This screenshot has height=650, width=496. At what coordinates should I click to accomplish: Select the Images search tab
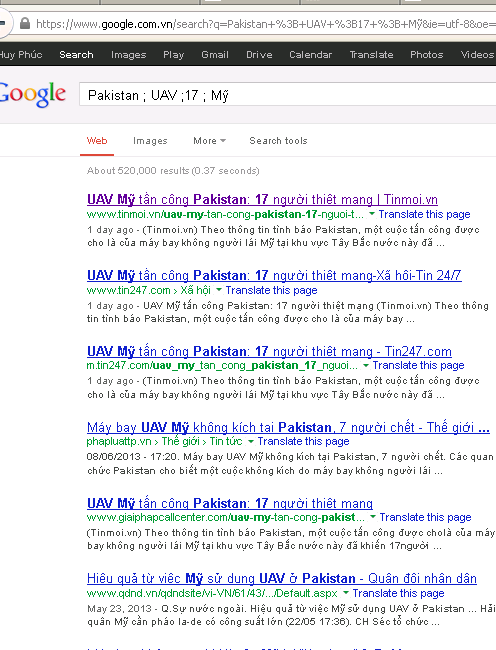(150, 141)
